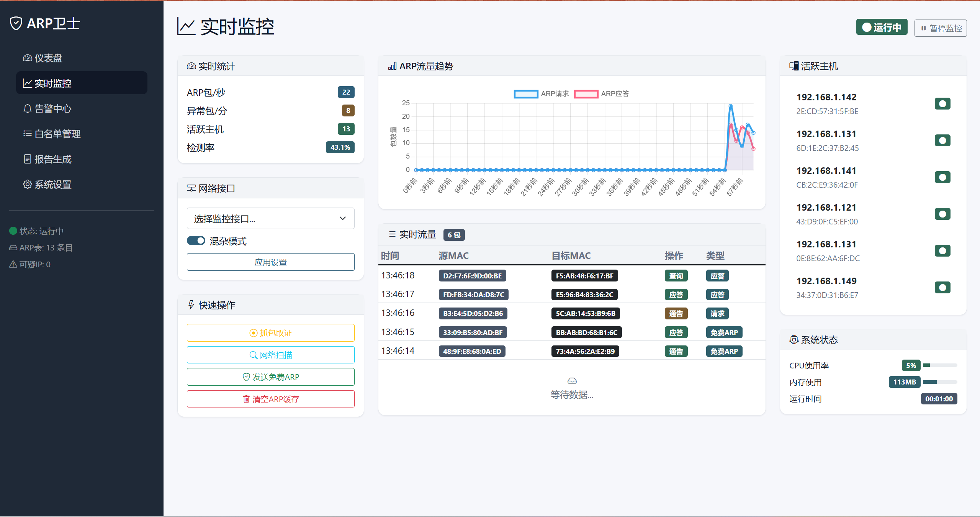Click the list icon beside 白名单管理
The width and height of the screenshot is (980, 517).
pyautogui.click(x=28, y=134)
